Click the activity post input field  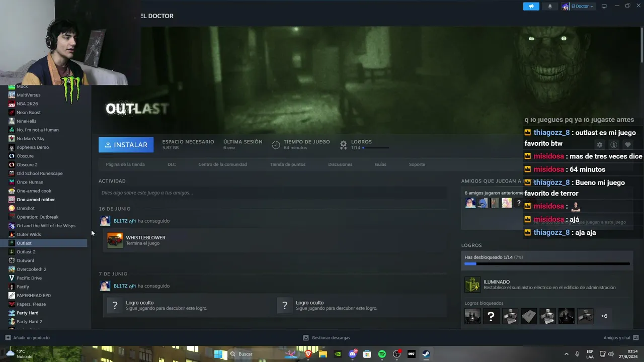(273, 193)
